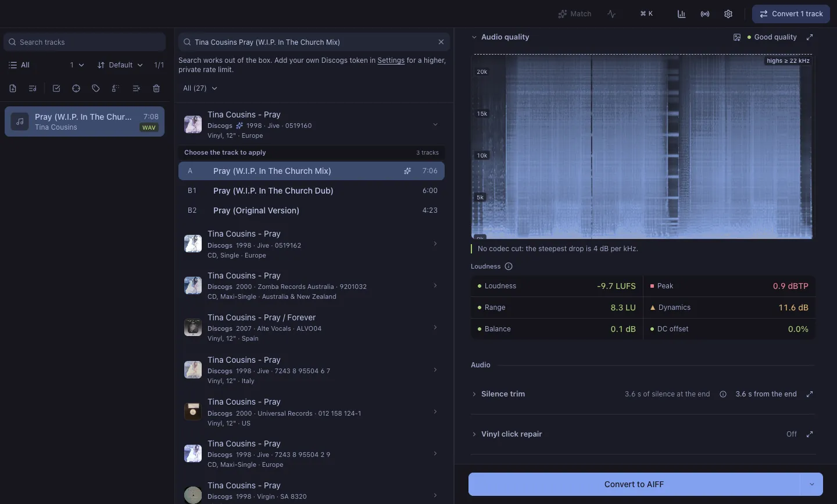This screenshot has width=837, height=504.
Task: Expand the Silence trim section
Action: 474,394
